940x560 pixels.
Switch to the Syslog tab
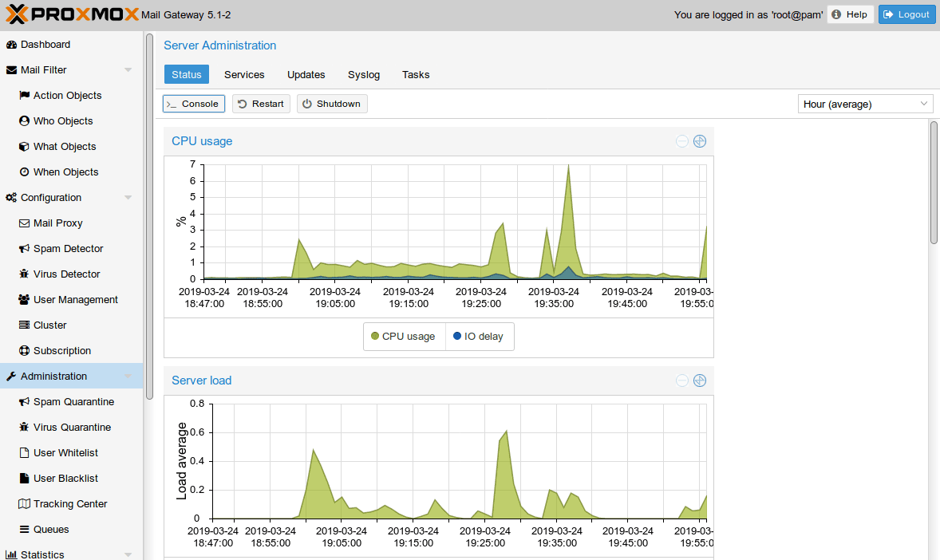click(x=364, y=75)
